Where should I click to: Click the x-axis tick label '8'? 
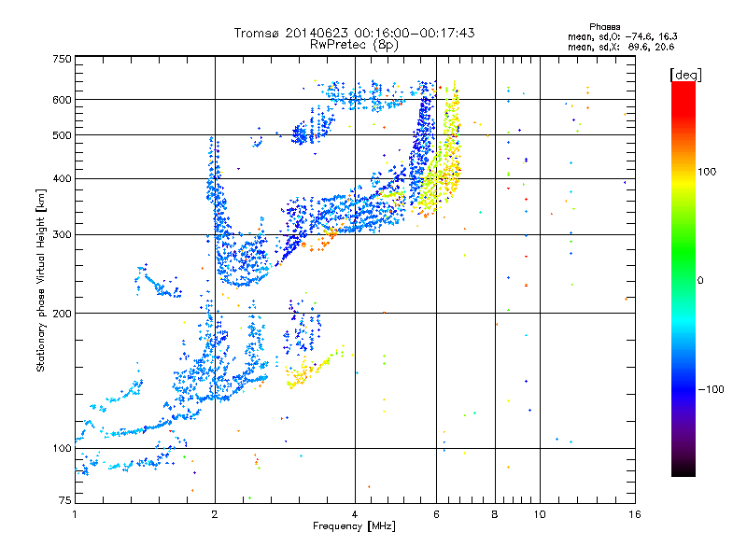pyautogui.click(x=495, y=514)
